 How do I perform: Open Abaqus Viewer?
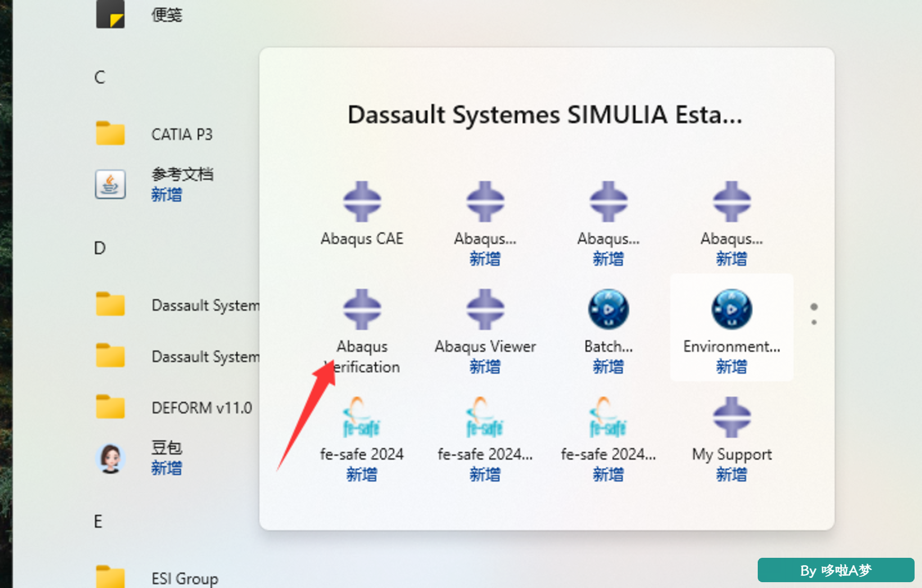485,332
